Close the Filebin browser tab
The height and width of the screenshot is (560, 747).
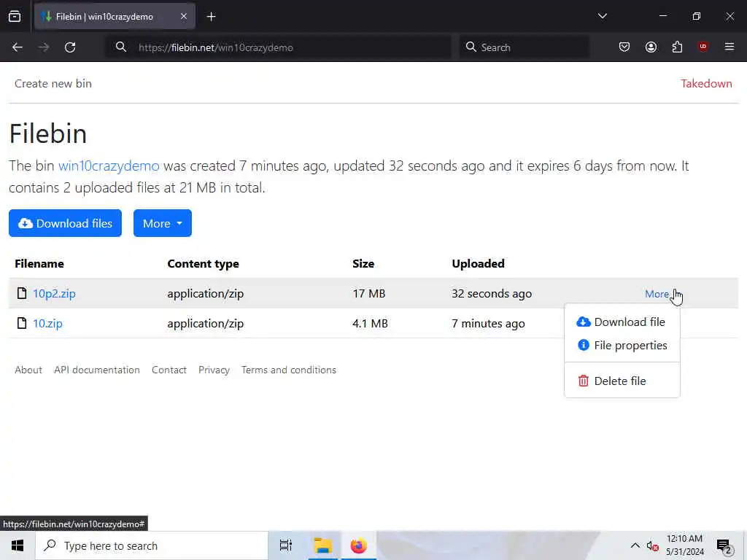point(183,16)
